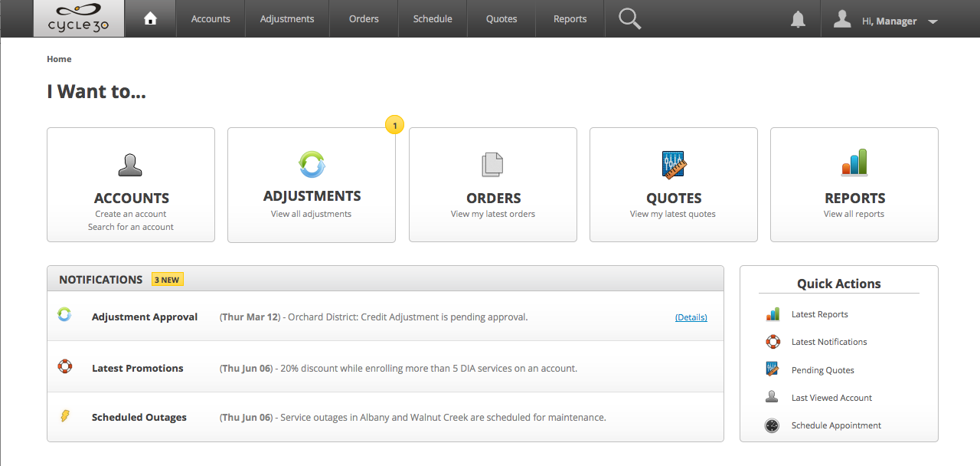Click the Hi, Manager greeting text

889,21
